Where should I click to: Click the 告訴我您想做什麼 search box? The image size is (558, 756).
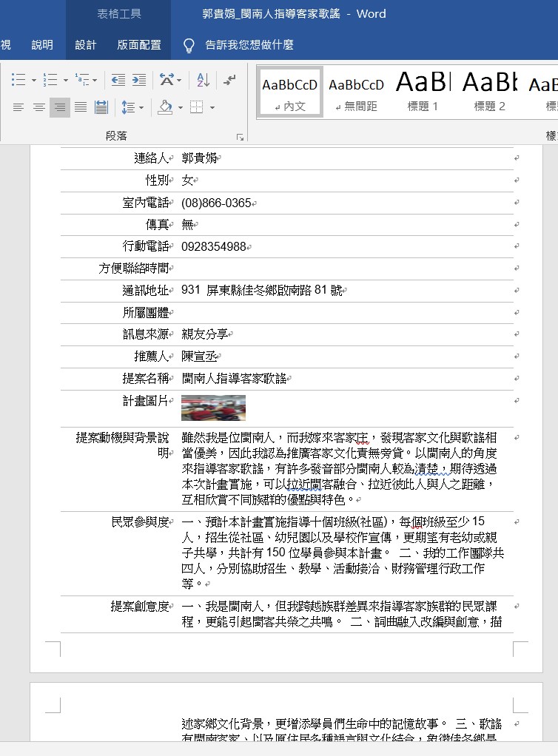coord(249,45)
